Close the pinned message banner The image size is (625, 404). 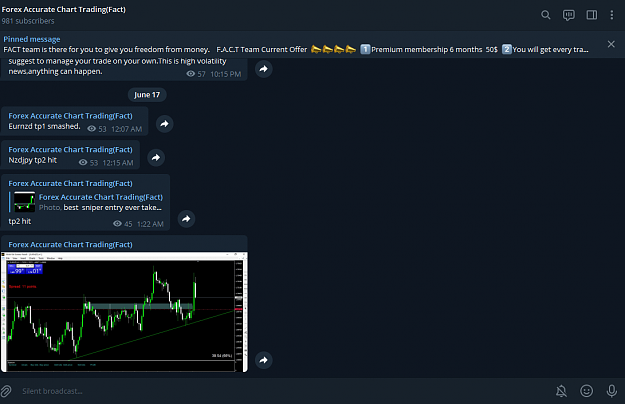coord(611,44)
